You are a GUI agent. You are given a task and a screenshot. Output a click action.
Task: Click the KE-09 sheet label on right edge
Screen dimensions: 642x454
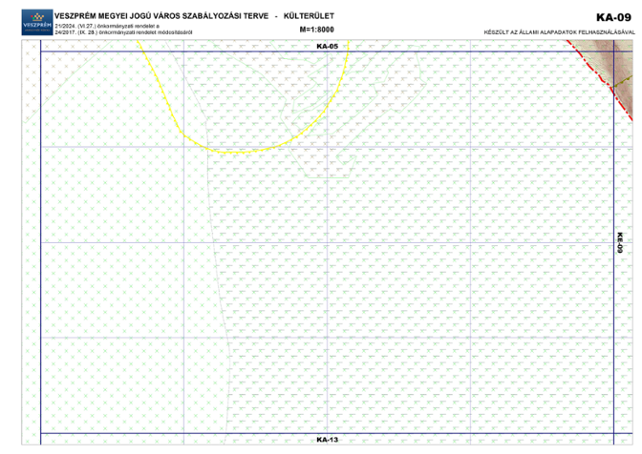pos(619,242)
